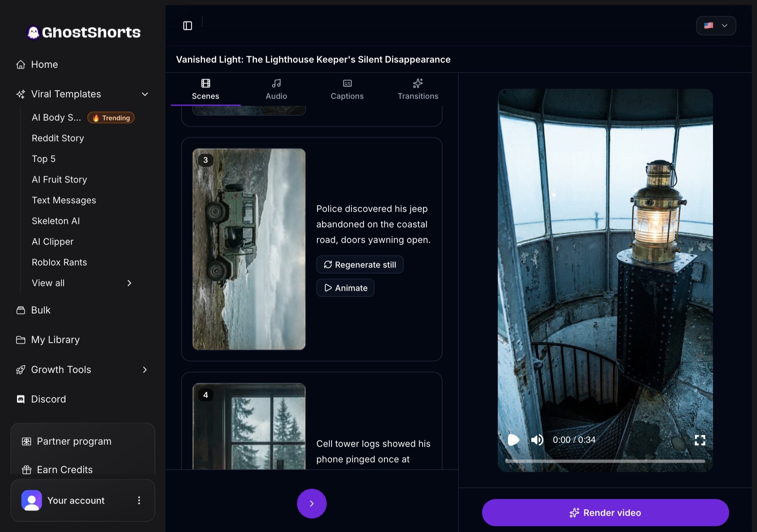
Task: Click the Render video button
Action: [605, 512]
